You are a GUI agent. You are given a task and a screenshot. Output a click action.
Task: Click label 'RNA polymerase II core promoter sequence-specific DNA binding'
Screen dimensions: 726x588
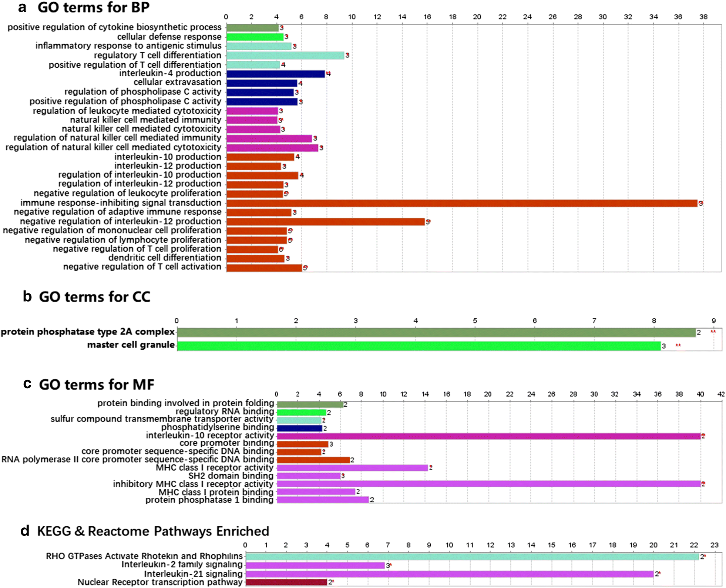pyautogui.click(x=138, y=459)
